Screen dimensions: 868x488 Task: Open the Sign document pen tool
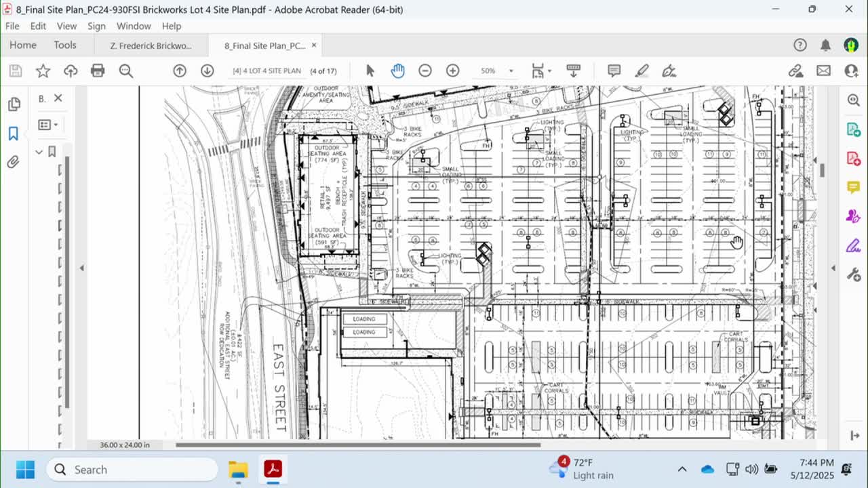[669, 70]
